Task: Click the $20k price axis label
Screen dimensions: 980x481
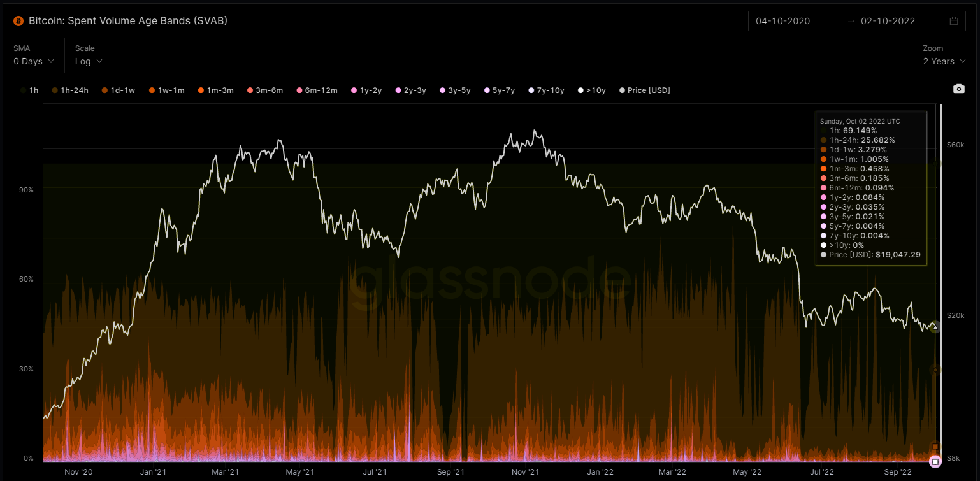Action: (x=955, y=315)
